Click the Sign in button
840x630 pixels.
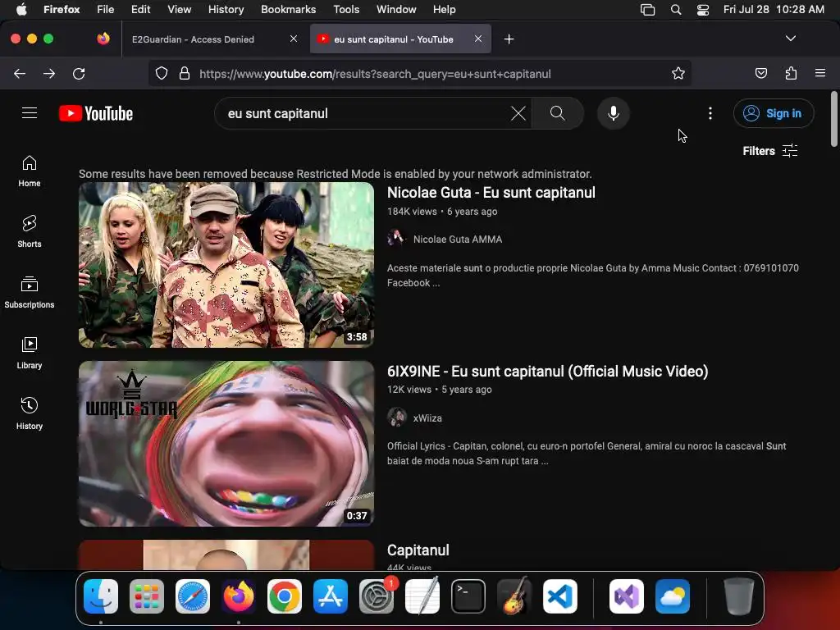tap(774, 113)
